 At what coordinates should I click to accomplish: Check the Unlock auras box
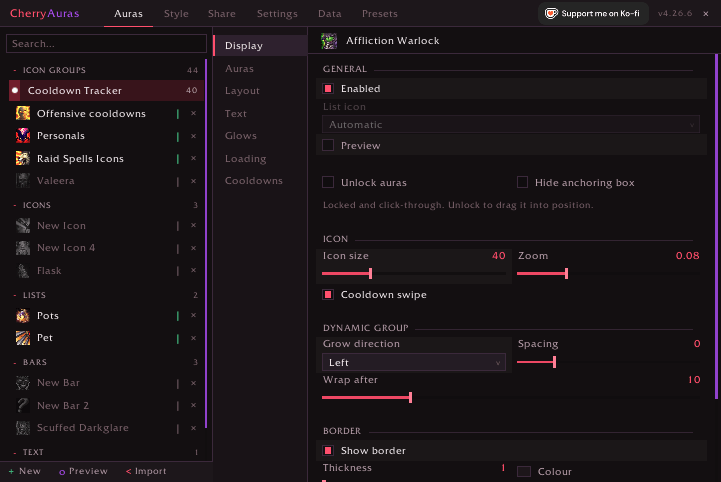328,182
